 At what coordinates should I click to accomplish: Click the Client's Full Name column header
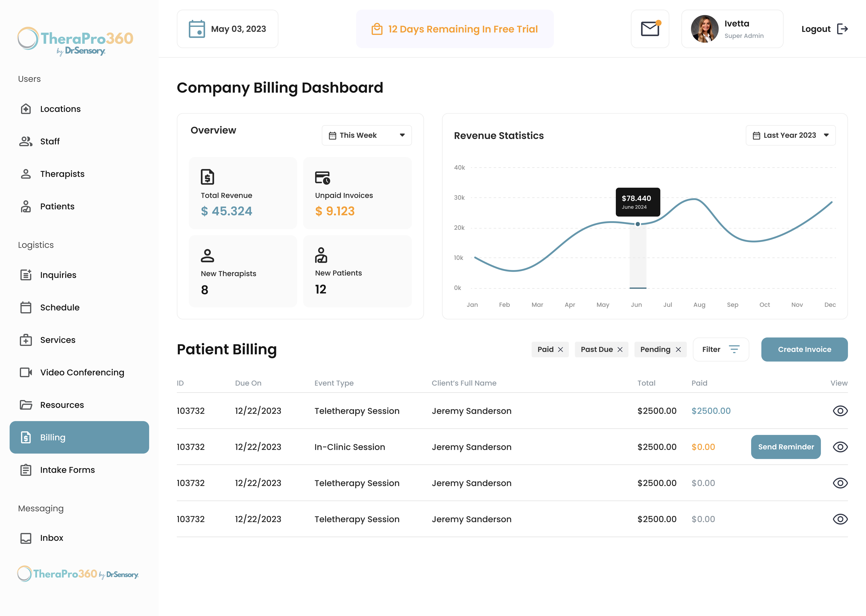pyautogui.click(x=464, y=383)
